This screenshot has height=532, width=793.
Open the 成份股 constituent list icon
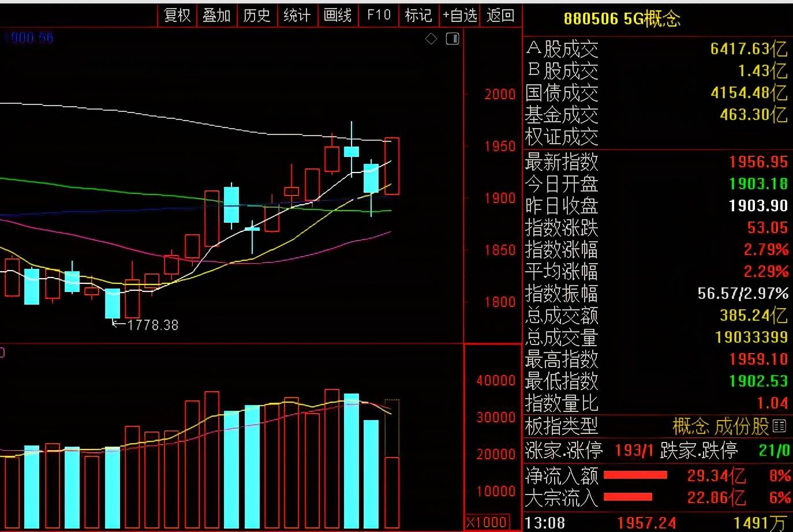pos(779,426)
